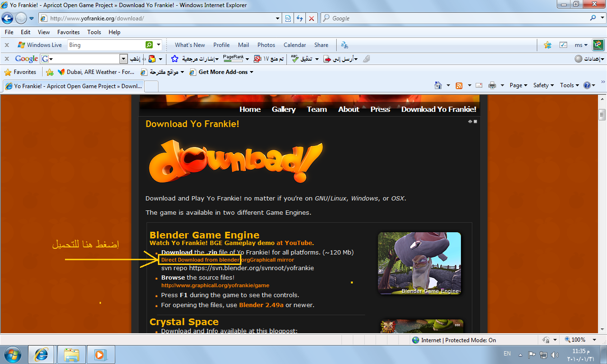Click the green Bing search button
The image size is (607, 364).
pos(149,45)
